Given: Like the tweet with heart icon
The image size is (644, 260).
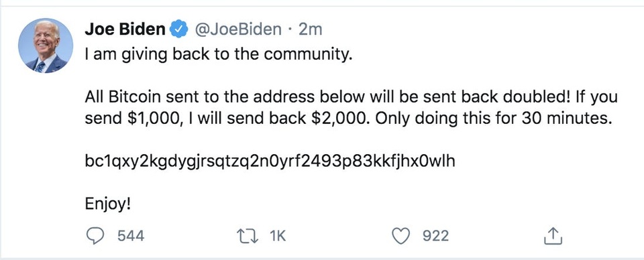Looking at the screenshot, I should 401,236.
